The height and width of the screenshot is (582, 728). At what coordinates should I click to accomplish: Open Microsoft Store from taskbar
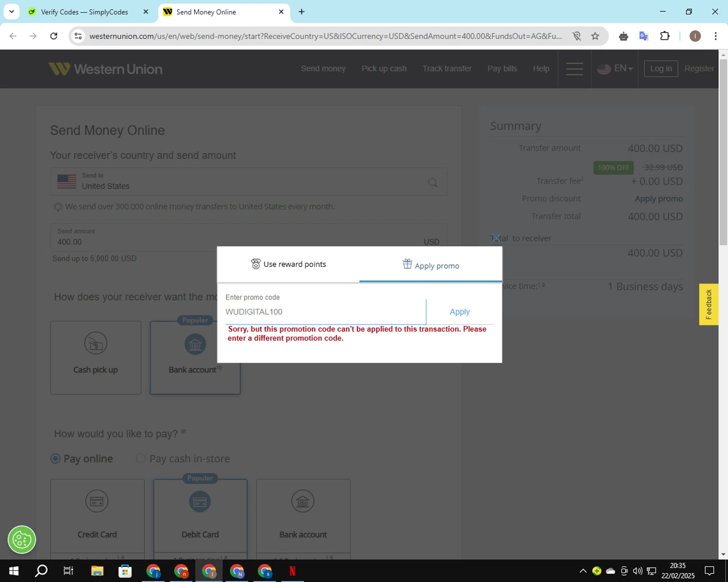pyautogui.click(x=125, y=571)
